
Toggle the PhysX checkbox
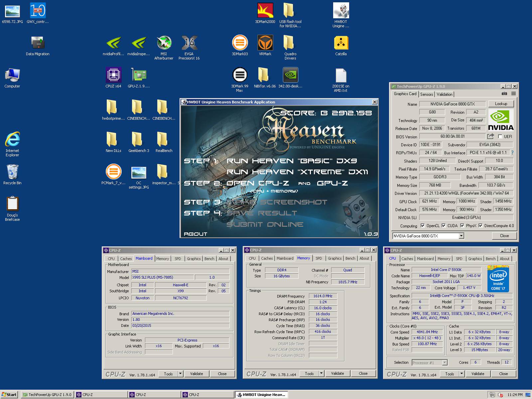(x=462, y=226)
